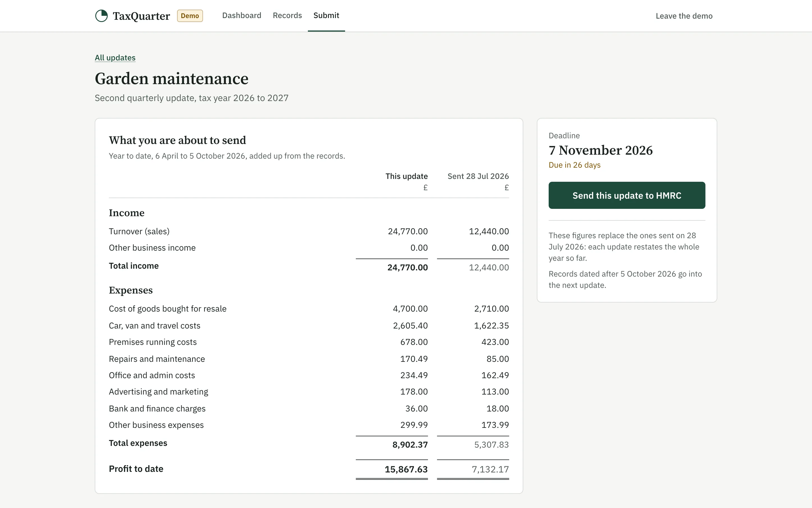Click the value 173.99
Viewport: 812px width, 508px height.
tap(495, 425)
